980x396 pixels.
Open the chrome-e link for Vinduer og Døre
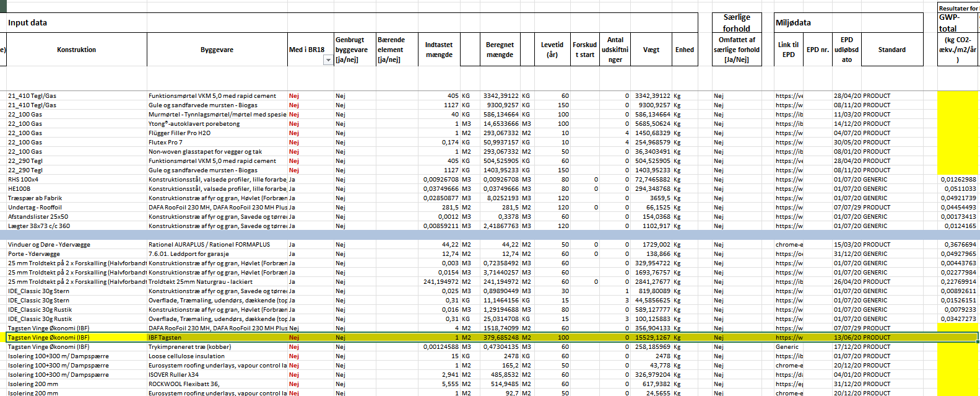(x=789, y=245)
